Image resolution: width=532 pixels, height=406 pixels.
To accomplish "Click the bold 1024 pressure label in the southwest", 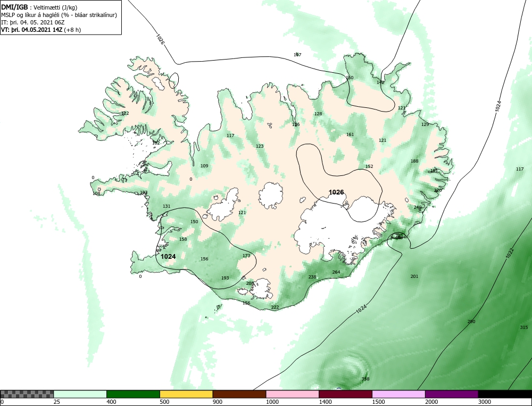I will (168, 257).
